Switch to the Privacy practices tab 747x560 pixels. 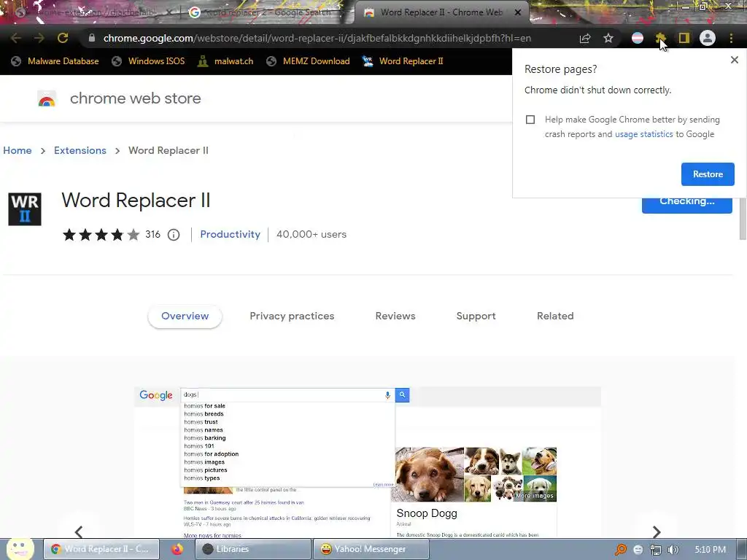coord(292,316)
